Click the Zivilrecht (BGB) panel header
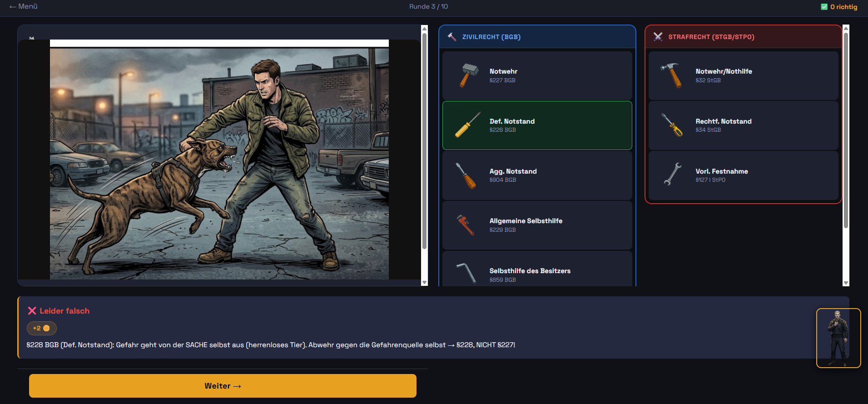Viewport: 868px width, 404px height. 537,37
